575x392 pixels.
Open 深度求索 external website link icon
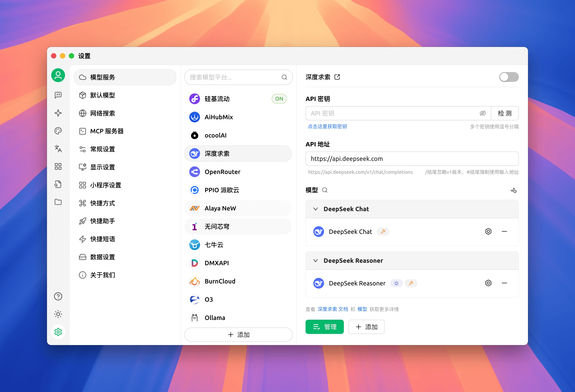tap(337, 77)
